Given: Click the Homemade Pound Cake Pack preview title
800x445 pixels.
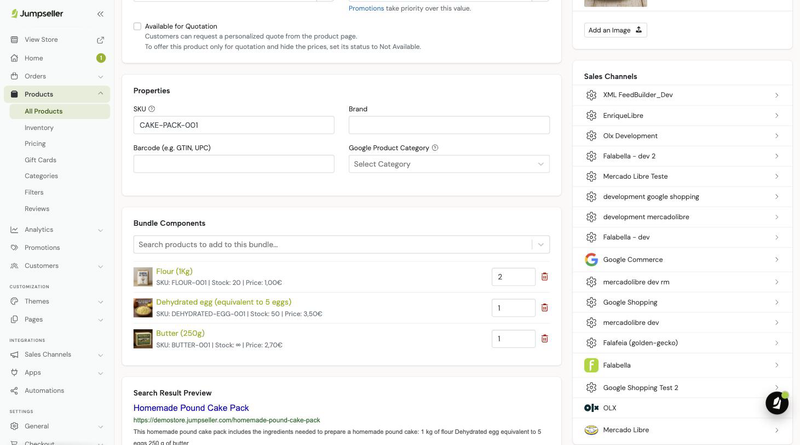Looking at the screenshot, I should coord(191,408).
